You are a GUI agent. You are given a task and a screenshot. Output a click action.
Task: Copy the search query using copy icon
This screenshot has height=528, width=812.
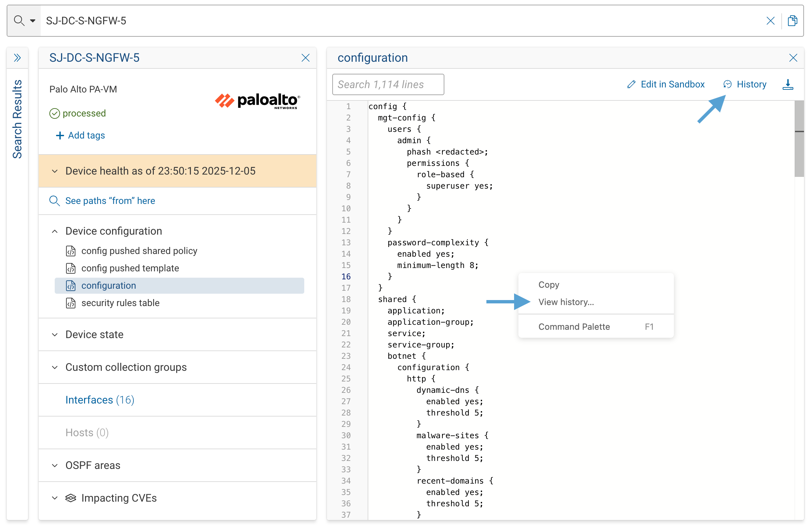[792, 20]
